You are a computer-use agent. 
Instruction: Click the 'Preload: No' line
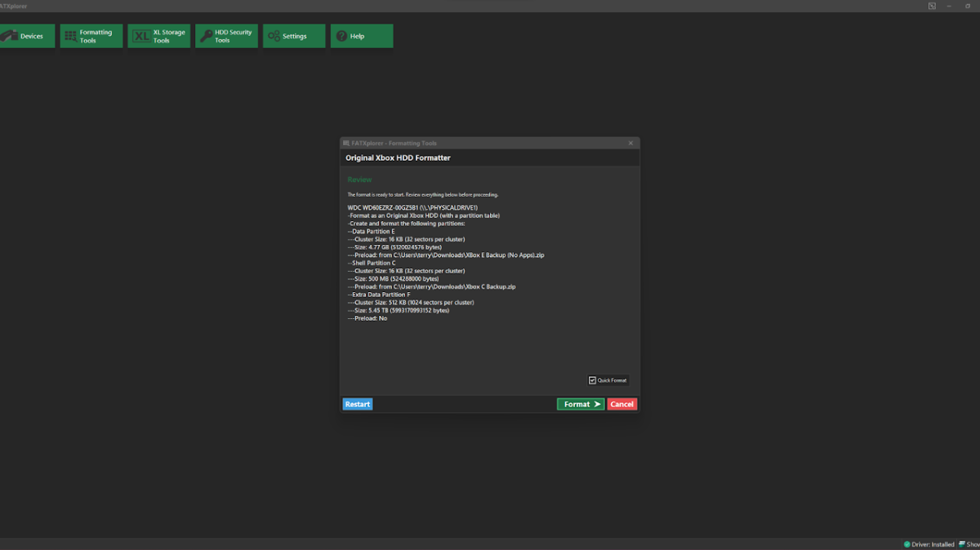point(367,318)
